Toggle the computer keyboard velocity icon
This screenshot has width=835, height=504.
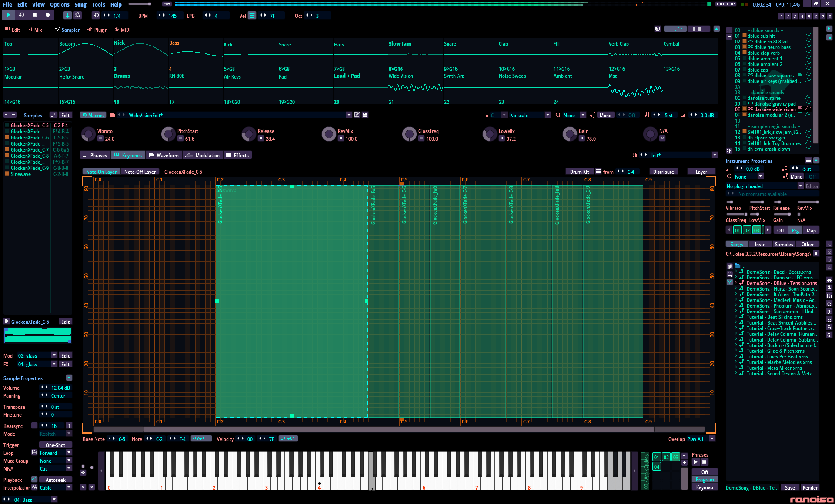pos(252,16)
